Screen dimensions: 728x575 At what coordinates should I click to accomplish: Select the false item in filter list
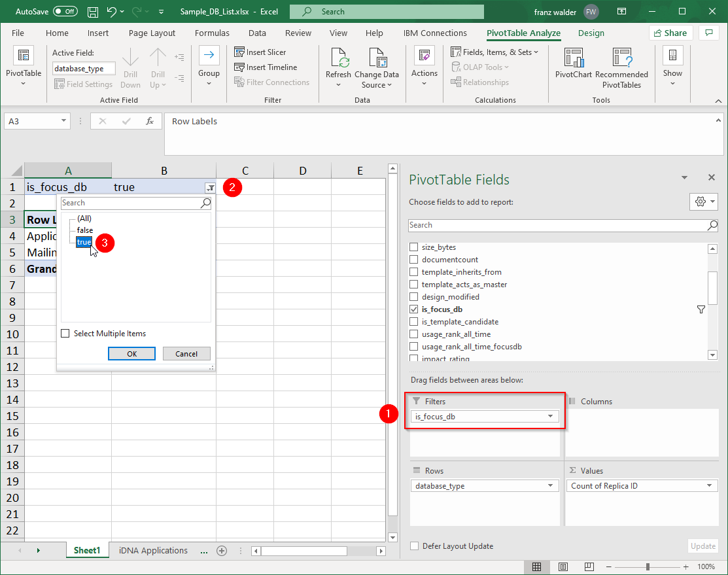85,230
